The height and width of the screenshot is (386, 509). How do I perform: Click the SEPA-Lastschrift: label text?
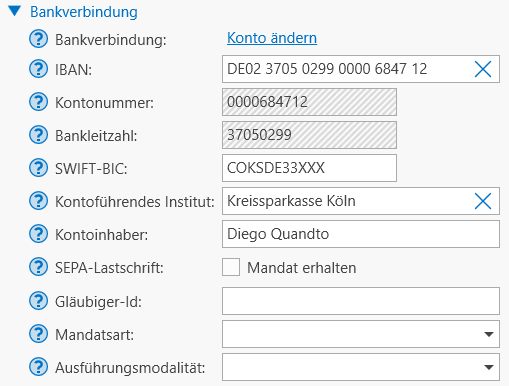pyautogui.click(x=109, y=268)
